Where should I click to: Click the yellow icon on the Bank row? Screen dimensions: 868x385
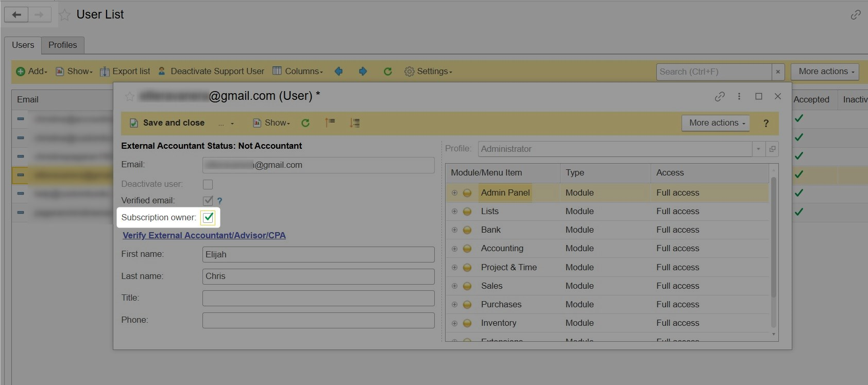pyautogui.click(x=467, y=230)
